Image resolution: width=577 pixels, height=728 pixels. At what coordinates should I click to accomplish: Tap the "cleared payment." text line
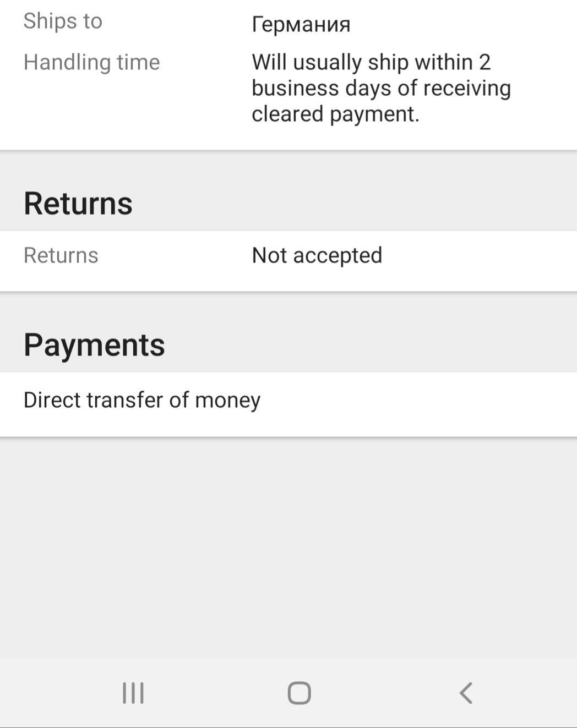click(x=335, y=114)
